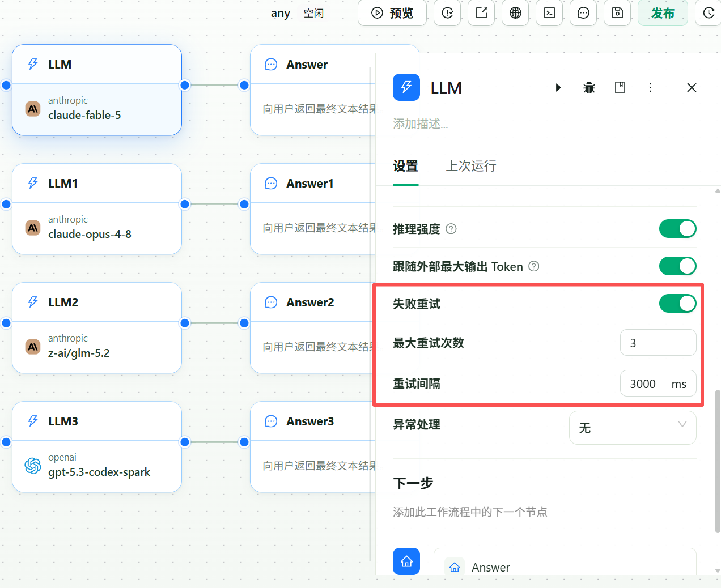721x588 pixels.
Task: Click the gpt-5.3-codex-spark model text
Action: [x=99, y=472]
